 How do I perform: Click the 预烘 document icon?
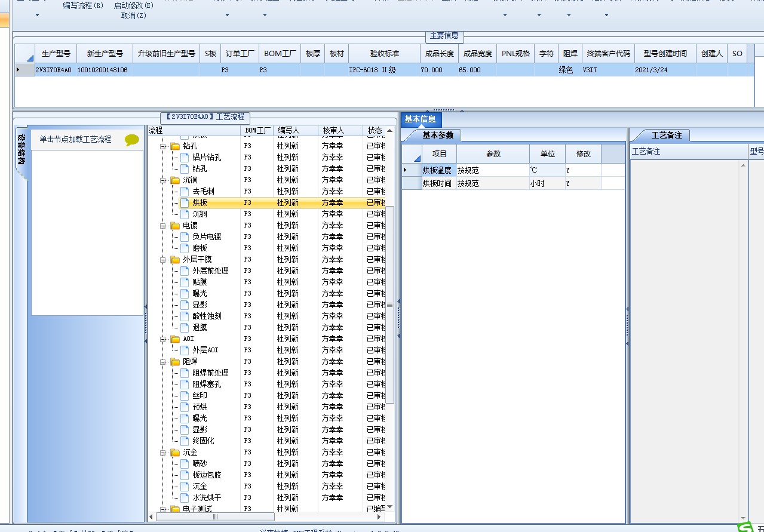pyautogui.click(x=185, y=407)
